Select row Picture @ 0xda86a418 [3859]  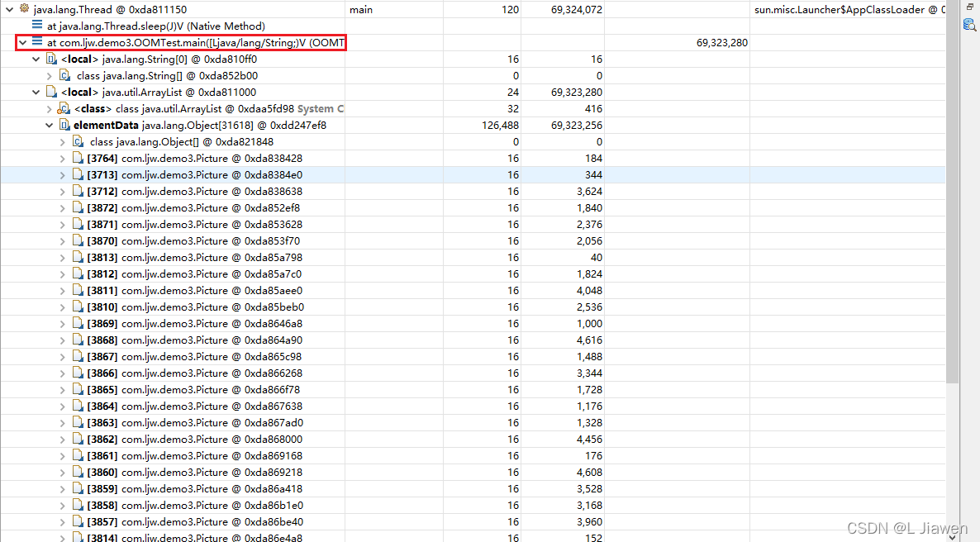point(473,489)
